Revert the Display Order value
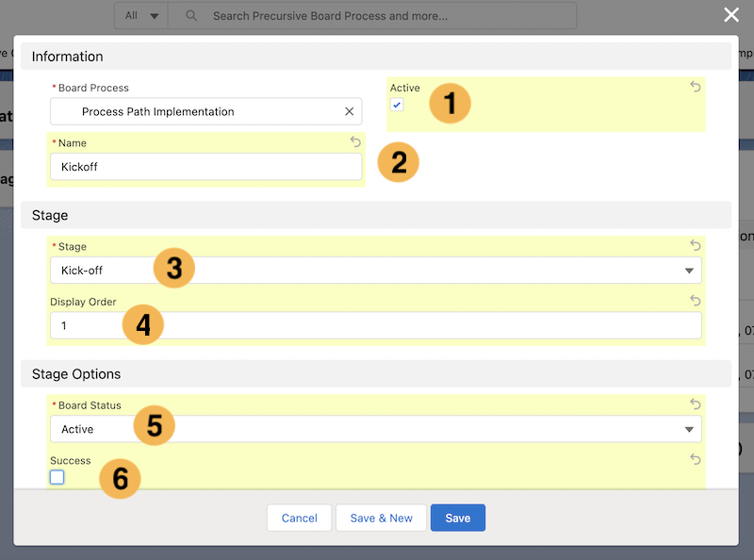This screenshot has width=754, height=560. coord(695,302)
